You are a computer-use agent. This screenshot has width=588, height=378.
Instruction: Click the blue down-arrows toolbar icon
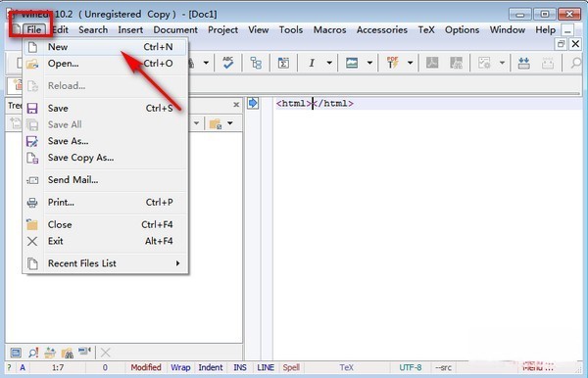pyautogui.click(x=523, y=63)
